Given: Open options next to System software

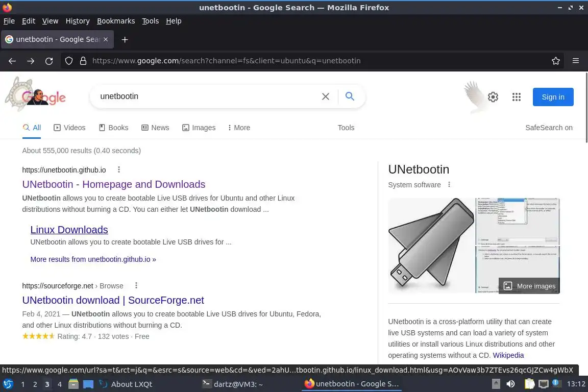Looking at the screenshot, I should click(x=449, y=185).
